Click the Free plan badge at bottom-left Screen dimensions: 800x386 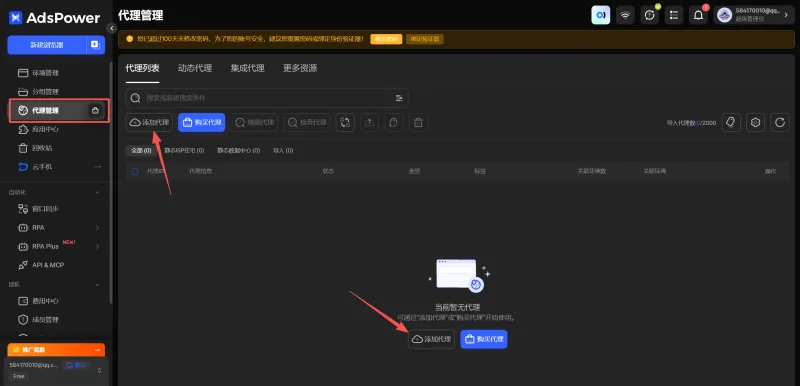point(18,376)
